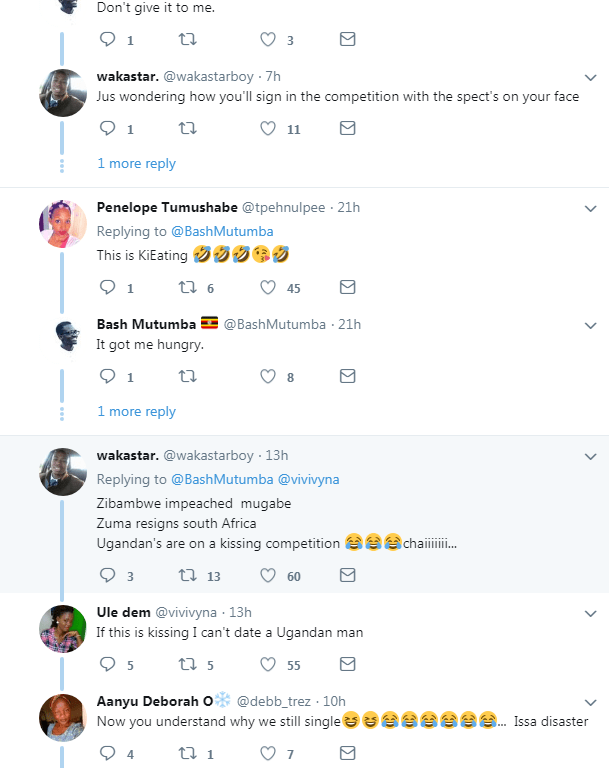This screenshot has width=609, height=768.
Task: Reply to Bash Mutumba's hungry tweet
Action: (109, 377)
